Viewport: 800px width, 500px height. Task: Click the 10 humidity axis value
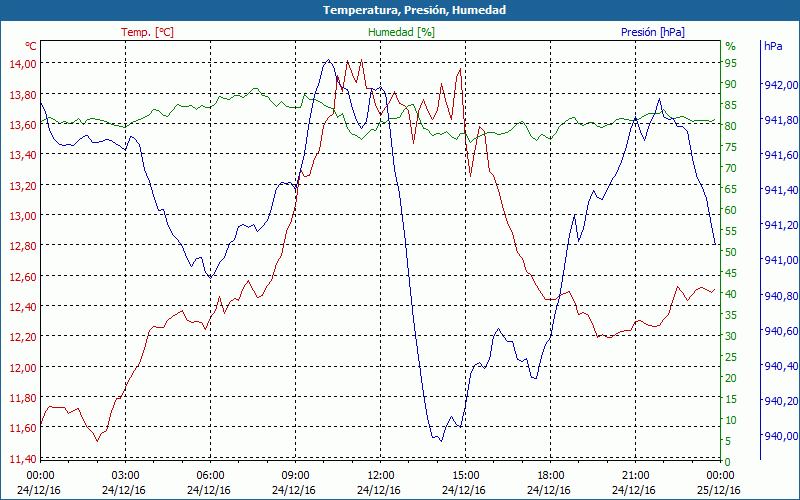[731, 420]
